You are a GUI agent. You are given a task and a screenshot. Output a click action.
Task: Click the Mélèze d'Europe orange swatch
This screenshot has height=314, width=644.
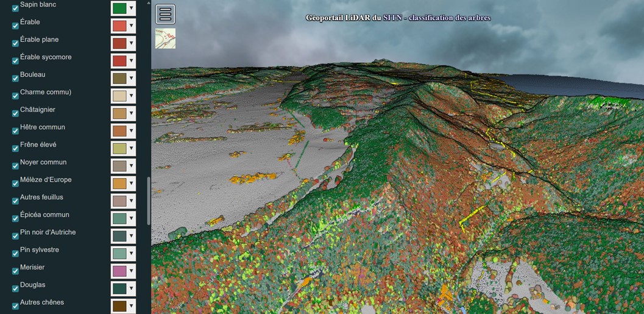119,184
